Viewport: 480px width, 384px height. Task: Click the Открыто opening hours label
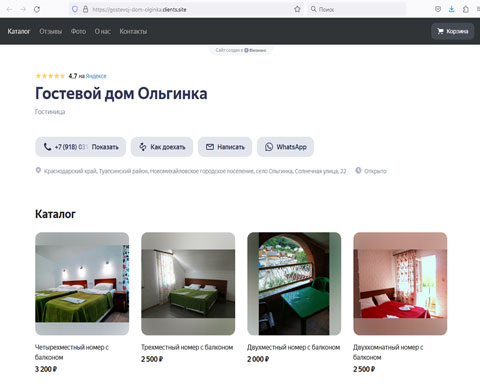pos(375,171)
